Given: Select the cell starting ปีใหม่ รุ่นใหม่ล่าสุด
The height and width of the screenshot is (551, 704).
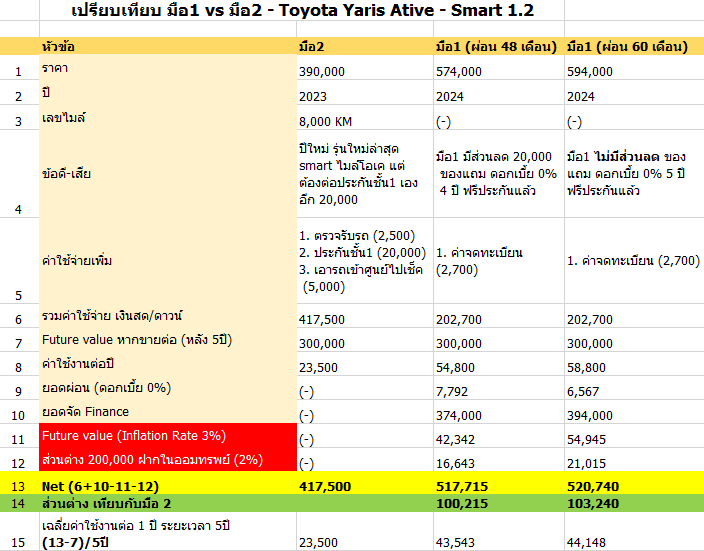Looking at the screenshot, I should (365, 174).
